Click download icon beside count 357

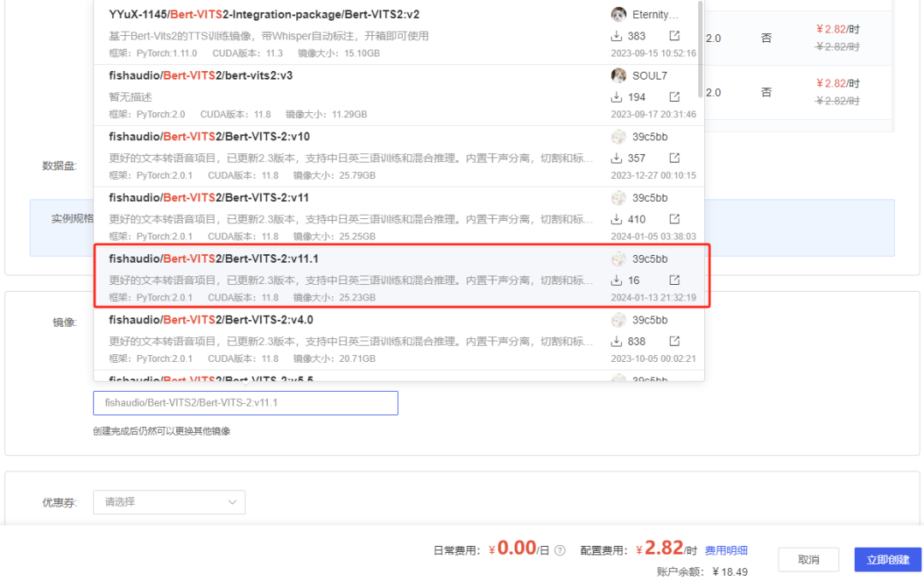pos(616,158)
